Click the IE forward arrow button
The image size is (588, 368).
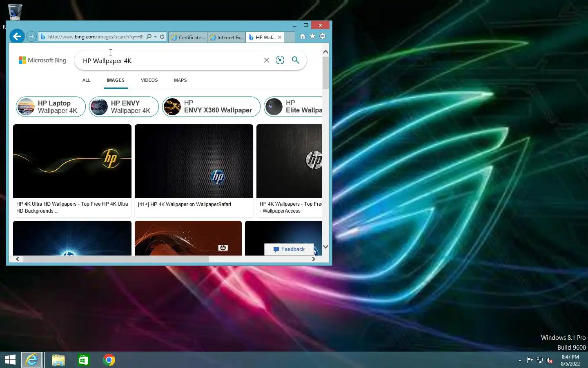click(31, 36)
